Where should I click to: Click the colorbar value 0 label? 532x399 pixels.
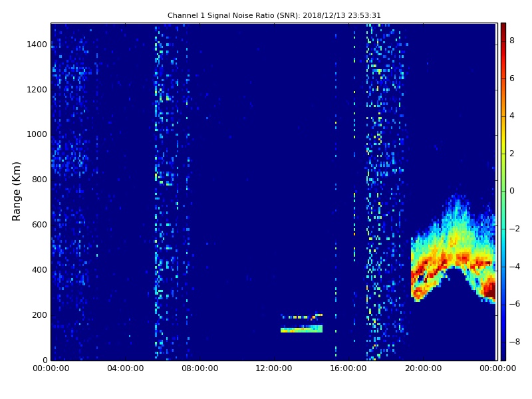click(x=512, y=191)
